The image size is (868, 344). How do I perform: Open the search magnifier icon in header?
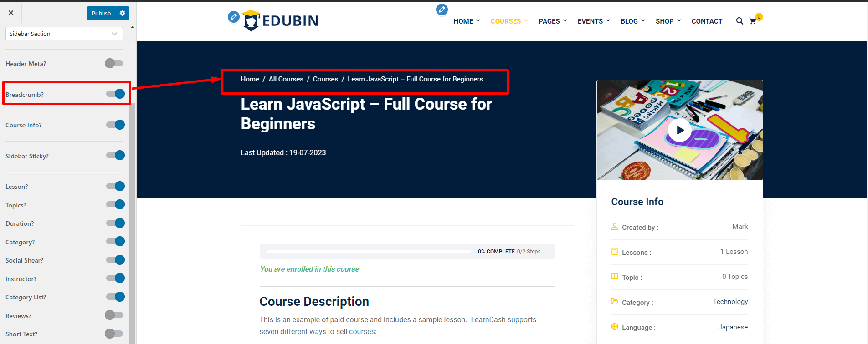click(x=740, y=21)
